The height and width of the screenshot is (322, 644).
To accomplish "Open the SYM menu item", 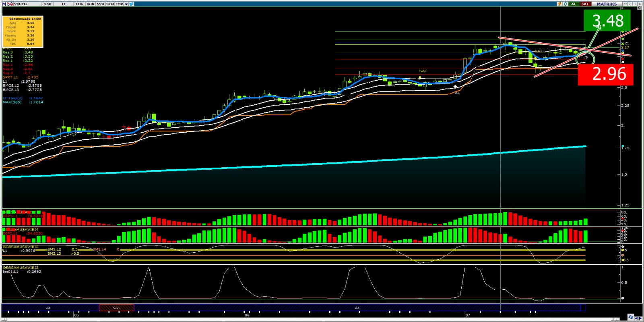I will click(x=110, y=4).
